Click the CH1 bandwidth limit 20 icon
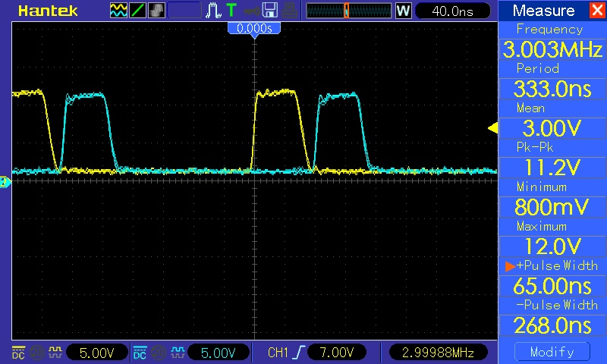 [x=37, y=353]
